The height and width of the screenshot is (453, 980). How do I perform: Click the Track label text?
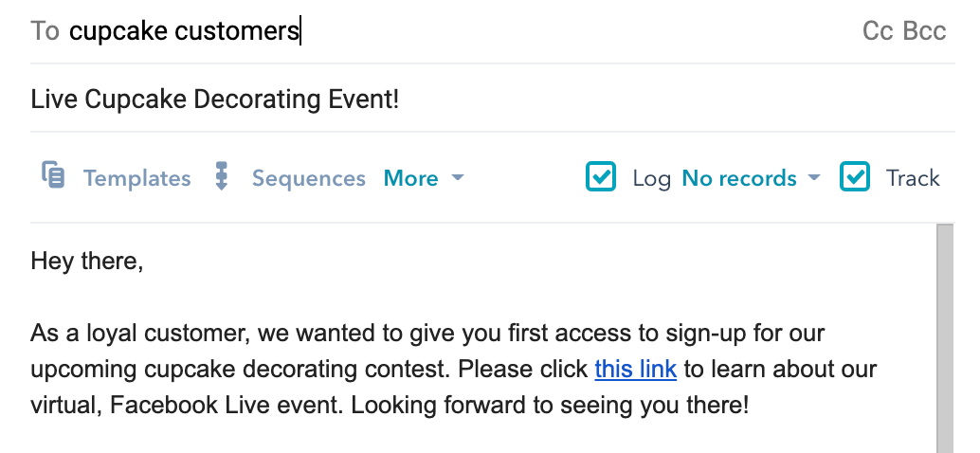pos(913,178)
